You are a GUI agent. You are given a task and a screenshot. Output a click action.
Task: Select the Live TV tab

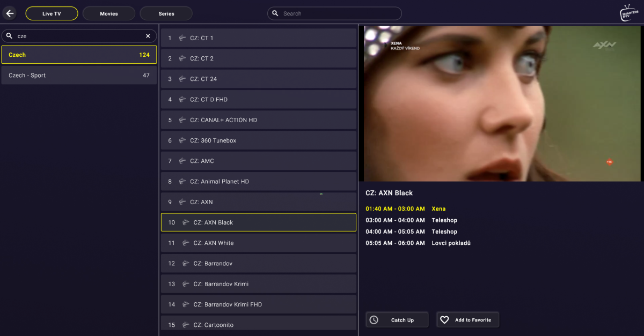pos(52,13)
